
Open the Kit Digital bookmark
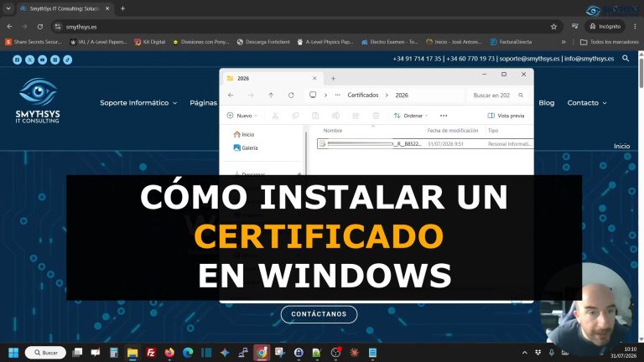(149, 42)
